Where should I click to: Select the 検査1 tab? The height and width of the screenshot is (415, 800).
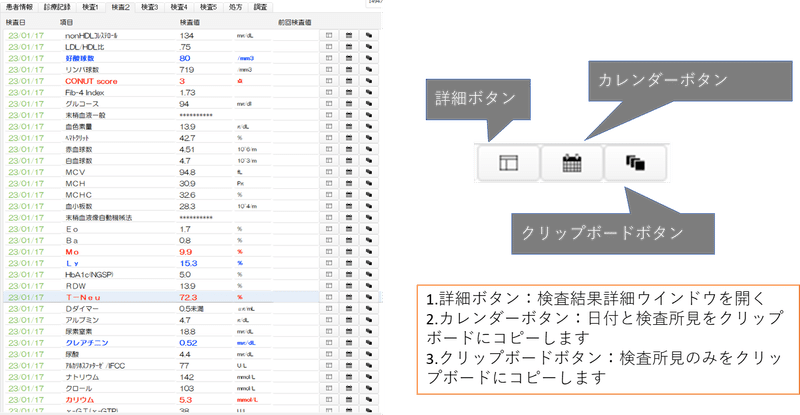90,7
